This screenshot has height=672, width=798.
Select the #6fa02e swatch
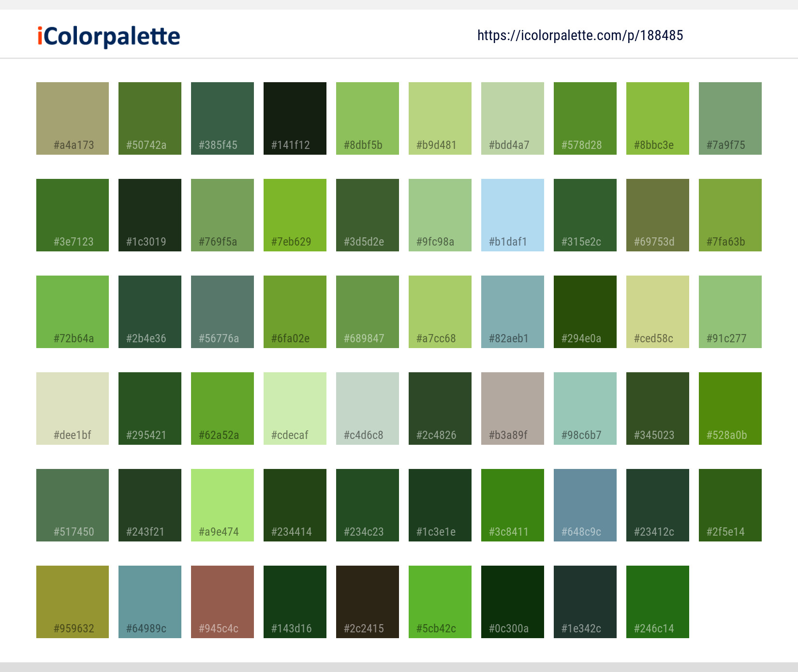click(x=295, y=312)
